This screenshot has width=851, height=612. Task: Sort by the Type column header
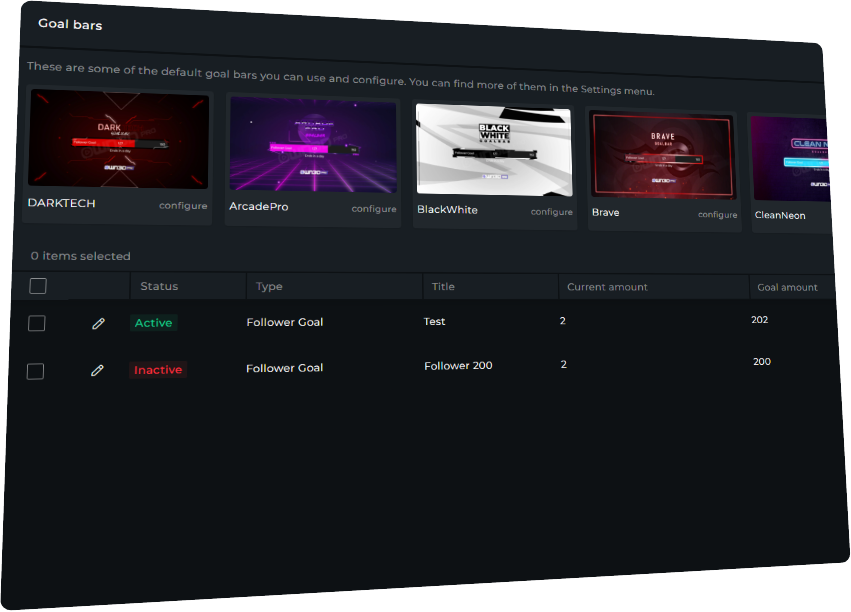[x=269, y=286]
